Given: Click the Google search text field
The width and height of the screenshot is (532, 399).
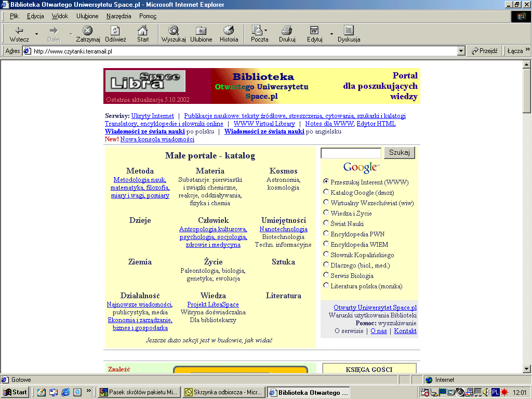Looking at the screenshot, I should click(x=351, y=153).
